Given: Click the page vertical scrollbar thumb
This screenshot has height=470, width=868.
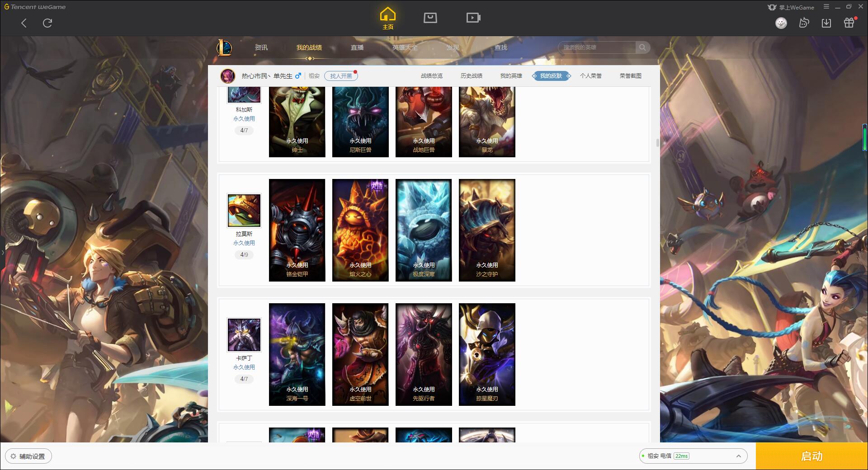Looking at the screenshot, I should click(x=657, y=143).
